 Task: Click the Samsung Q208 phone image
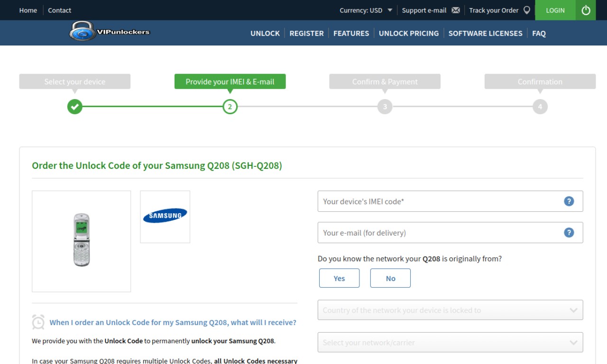(82, 241)
